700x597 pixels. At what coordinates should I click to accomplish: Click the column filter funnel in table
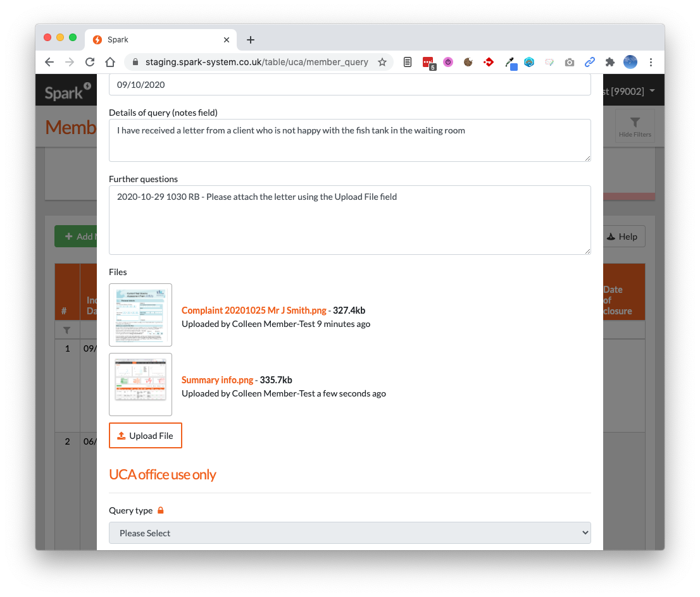tap(67, 330)
